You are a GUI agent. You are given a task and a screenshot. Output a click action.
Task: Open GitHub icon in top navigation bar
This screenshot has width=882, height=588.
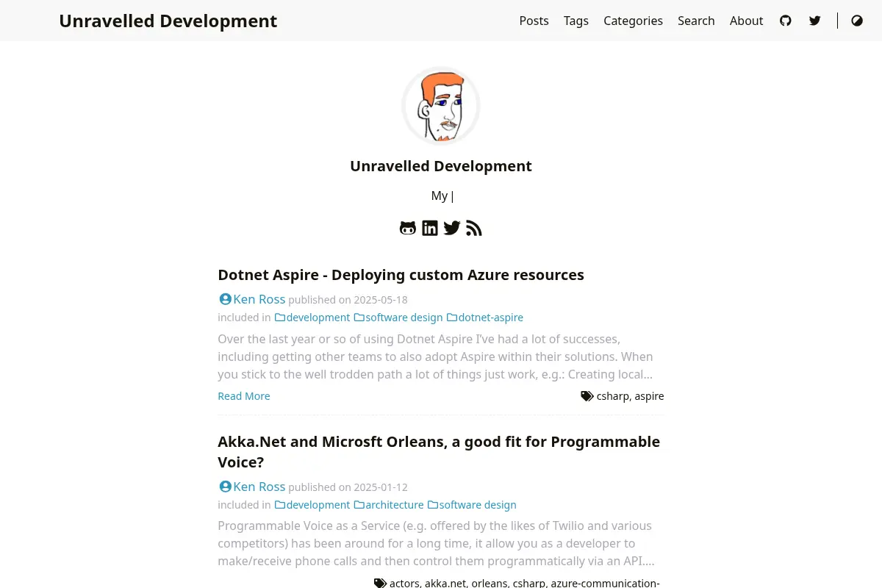point(786,21)
